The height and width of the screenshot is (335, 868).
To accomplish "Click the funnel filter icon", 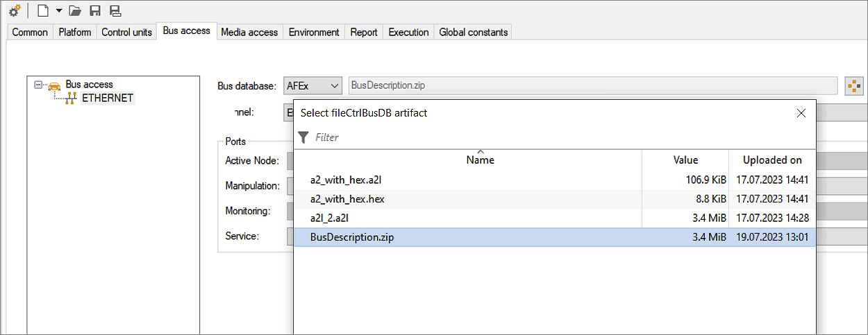I will (303, 137).
